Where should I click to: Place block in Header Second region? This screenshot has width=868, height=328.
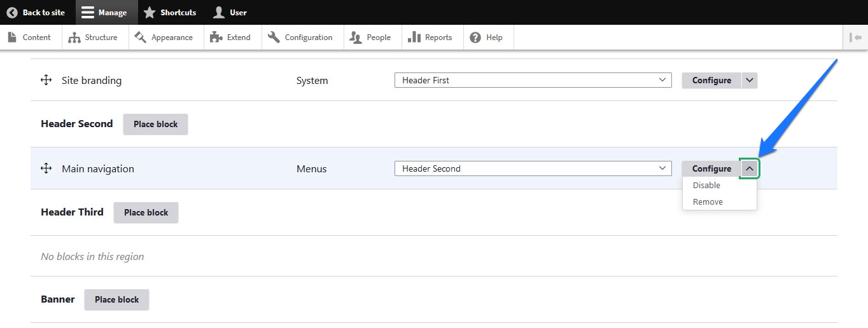click(155, 124)
